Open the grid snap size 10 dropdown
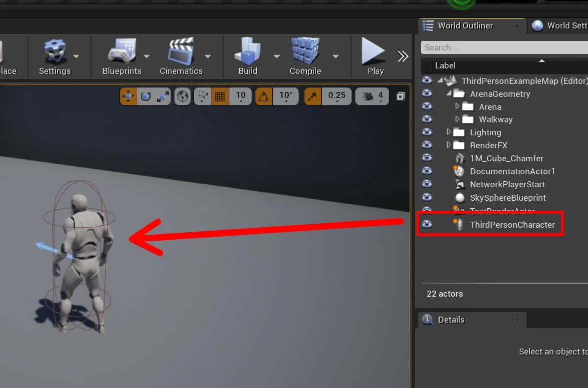588x388 pixels. pyautogui.click(x=241, y=96)
